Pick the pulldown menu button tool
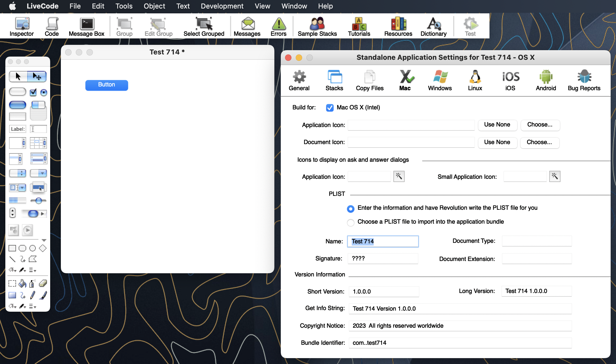 coord(38,173)
